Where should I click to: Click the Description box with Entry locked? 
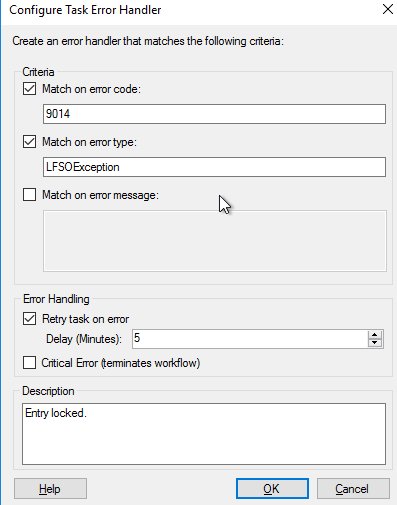(x=204, y=434)
